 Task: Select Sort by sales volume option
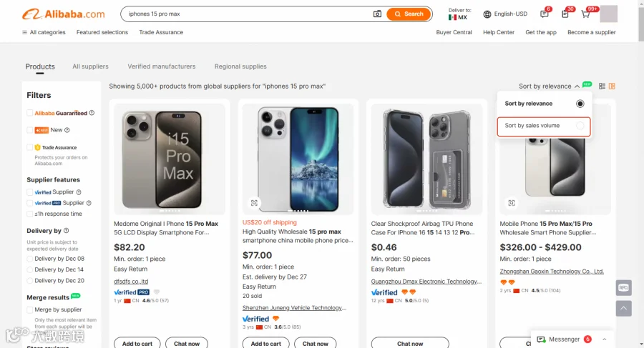[544, 126]
